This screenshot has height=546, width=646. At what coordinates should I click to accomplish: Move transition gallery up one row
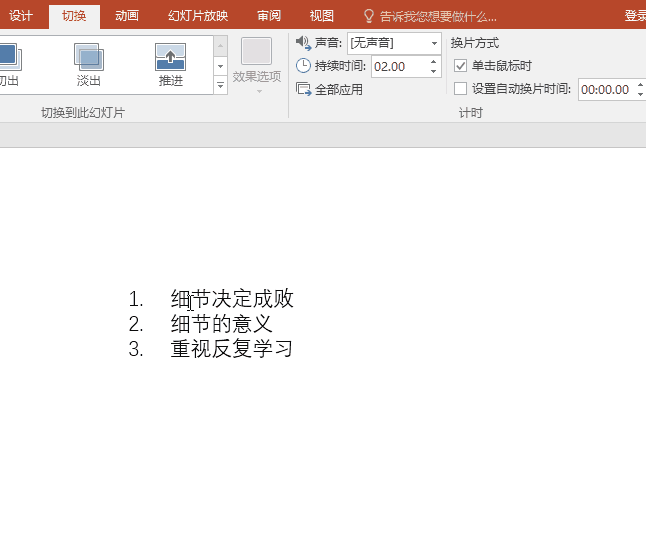(x=220, y=46)
